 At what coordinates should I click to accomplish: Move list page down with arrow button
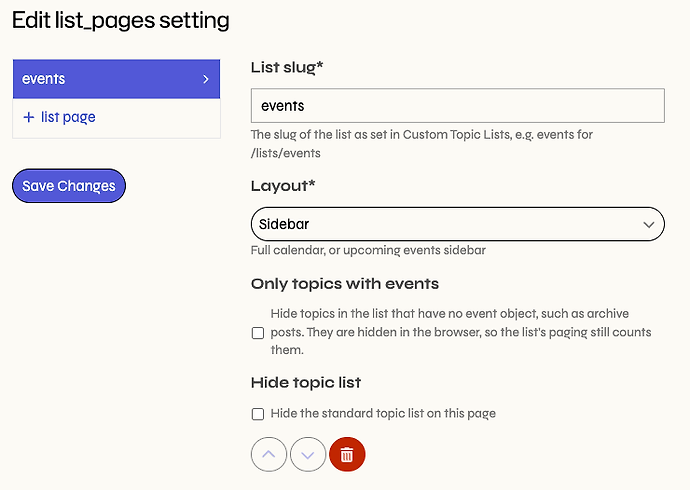(308, 454)
